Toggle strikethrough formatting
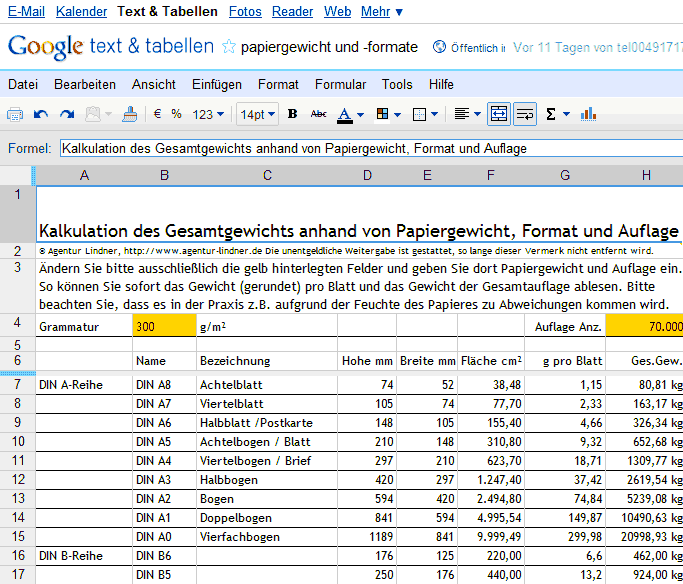 point(318,114)
